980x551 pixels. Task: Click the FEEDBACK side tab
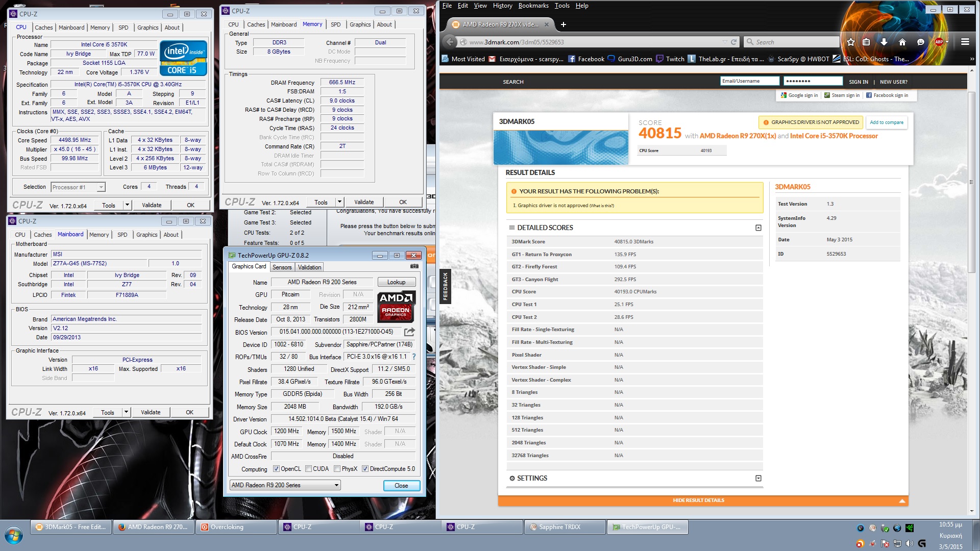[445, 286]
